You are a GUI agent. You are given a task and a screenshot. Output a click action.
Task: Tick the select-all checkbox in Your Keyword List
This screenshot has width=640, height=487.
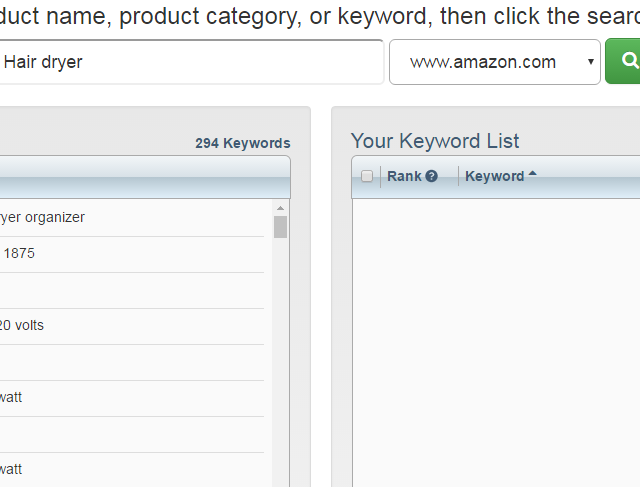(x=367, y=176)
